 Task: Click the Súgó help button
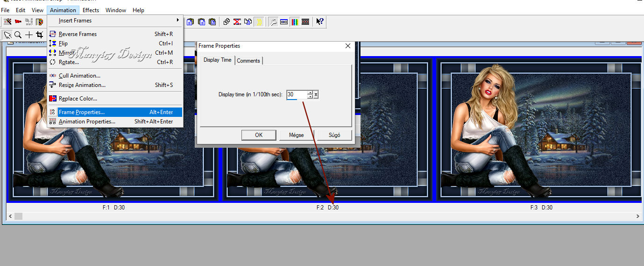(334, 135)
